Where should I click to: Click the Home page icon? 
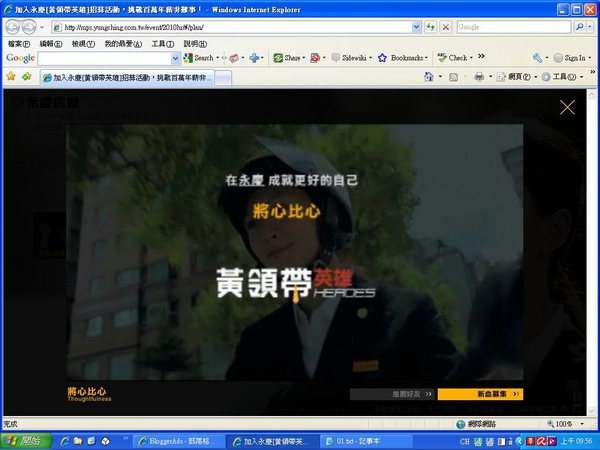(x=429, y=77)
